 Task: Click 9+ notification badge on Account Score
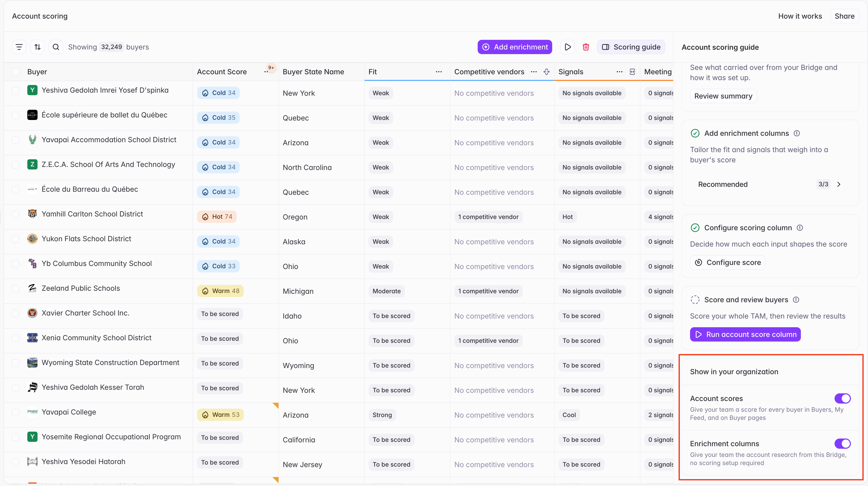[x=271, y=68]
